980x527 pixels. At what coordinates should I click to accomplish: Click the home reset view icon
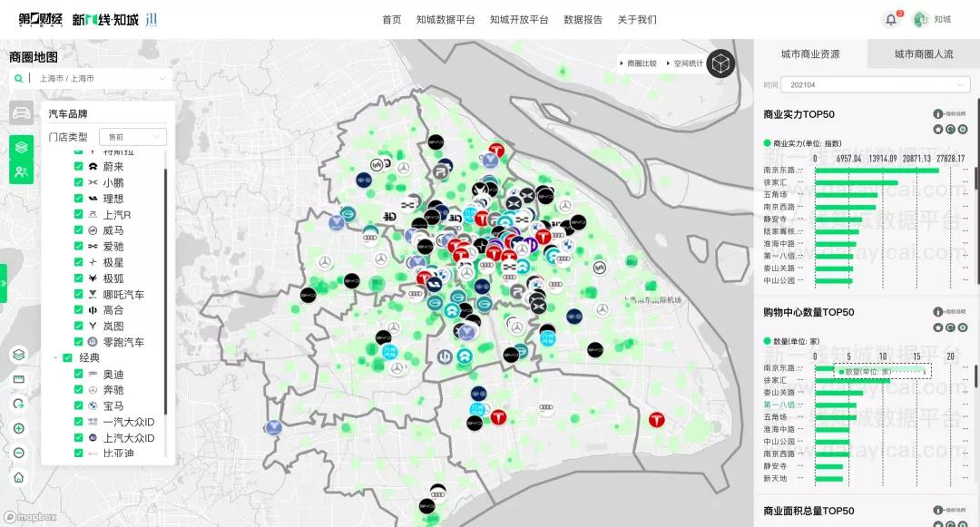click(x=19, y=477)
